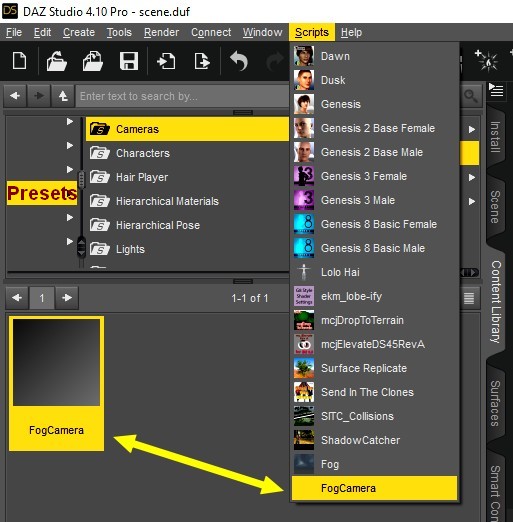
Task: Switch to the Surfaces side tab
Action: [x=495, y=403]
